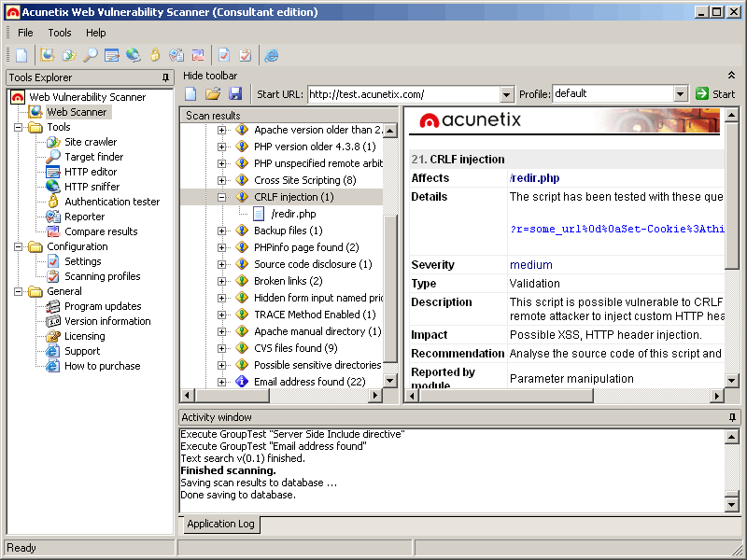Screen dimensions: 747x560
Task: Toggle the Activity window pin
Action: pyautogui.click(x=732, y=417)
